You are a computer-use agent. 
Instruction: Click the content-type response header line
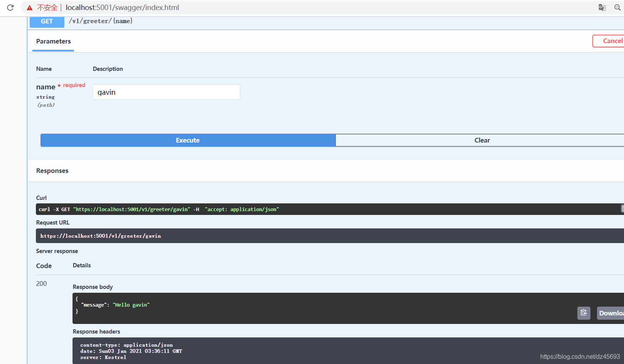coord(126,345)
